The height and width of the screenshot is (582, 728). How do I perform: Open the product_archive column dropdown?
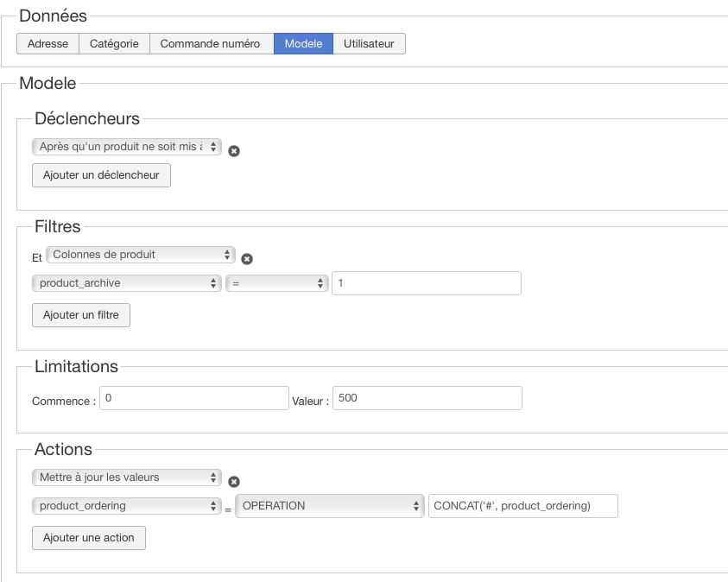click(x=127, y=283)
